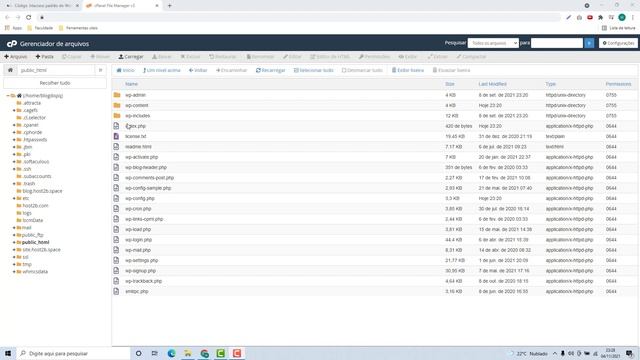Click the wp-content folder icon
Screen dimensions: 640x360
(117, 105)
